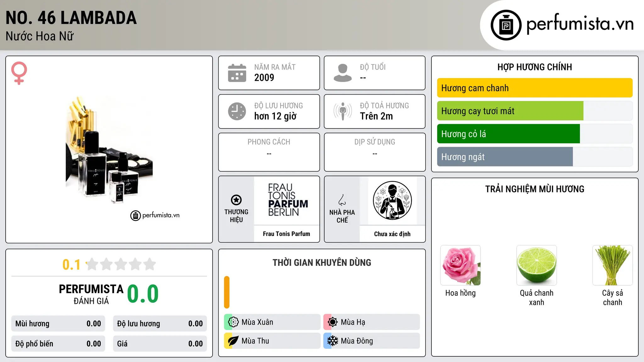The image size is (644, 362).
Task: Select the Mùa Xuân season label
Action: (x=257, y=322)
